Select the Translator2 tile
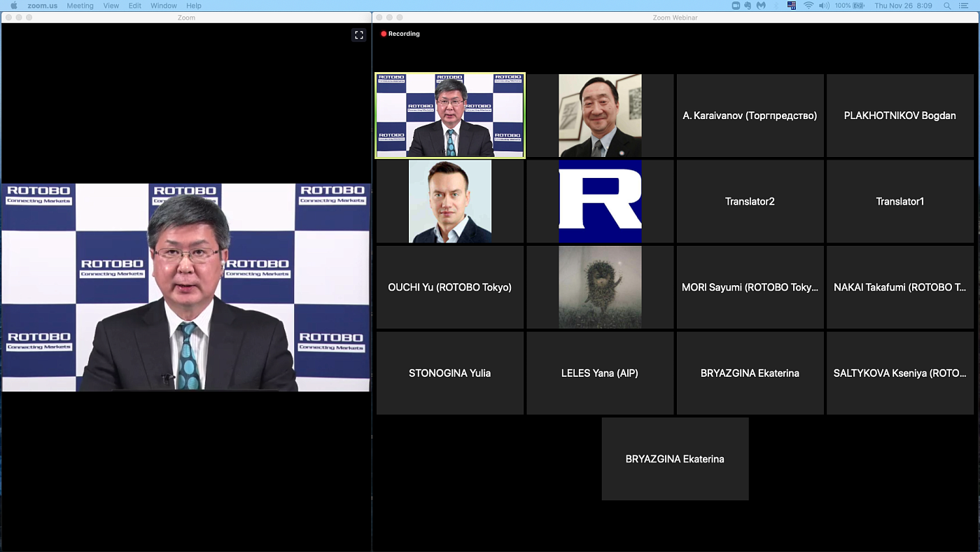This screenshot has width=980, height=552. (750, 202)
